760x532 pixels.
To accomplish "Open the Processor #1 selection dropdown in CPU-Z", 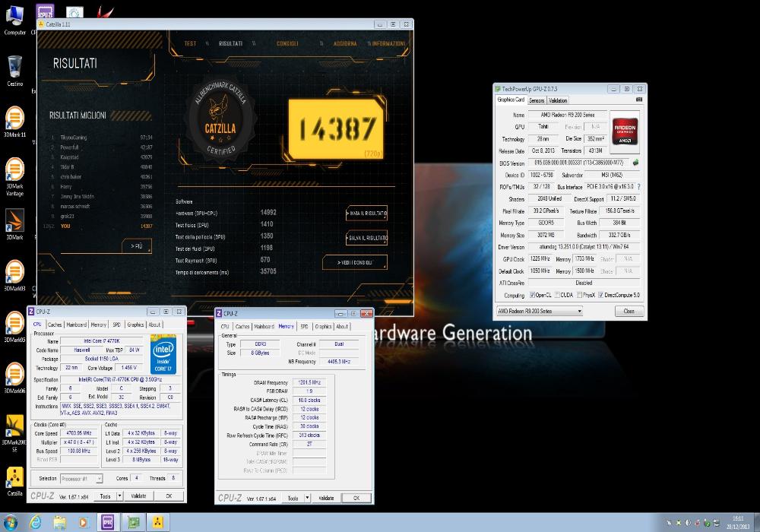I will coord(81,479).
